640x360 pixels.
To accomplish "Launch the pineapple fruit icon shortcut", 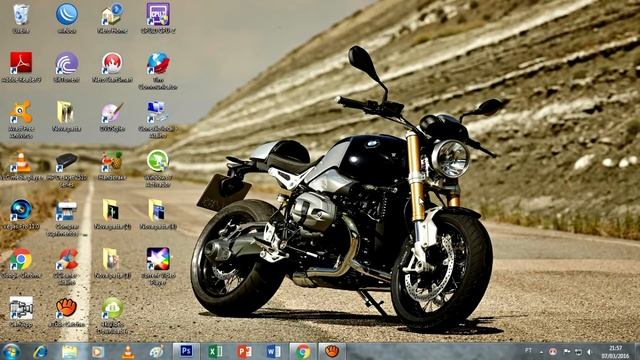I will coord(112,165).
